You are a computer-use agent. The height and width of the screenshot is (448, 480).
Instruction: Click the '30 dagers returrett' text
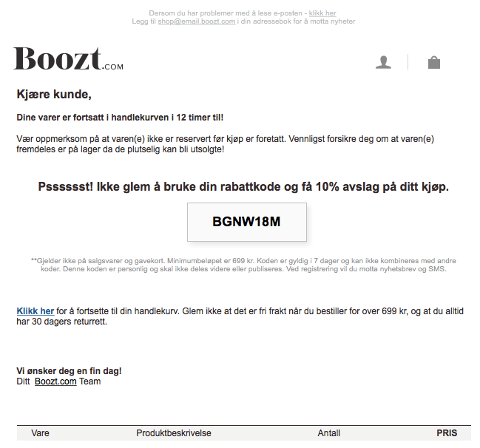[x=70, y=322]
